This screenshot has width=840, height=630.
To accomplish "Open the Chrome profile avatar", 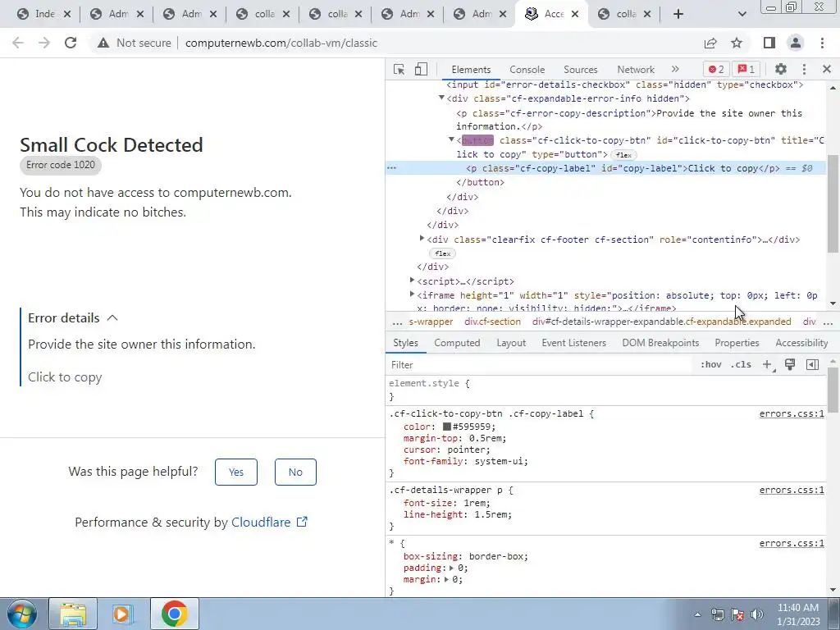I will pyautogui.click(x=796, y=43).
